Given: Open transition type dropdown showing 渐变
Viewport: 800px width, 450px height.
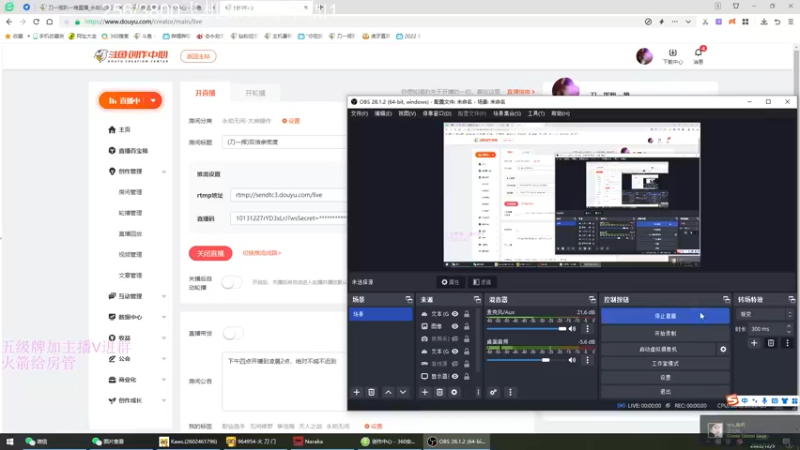Looking at the screenshot, I should 765,314.
